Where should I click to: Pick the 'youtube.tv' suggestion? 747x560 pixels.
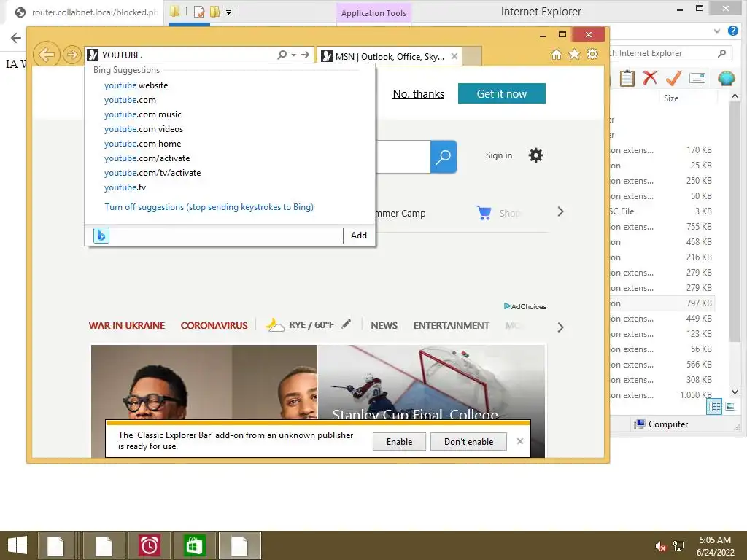[x=125, y=187]
